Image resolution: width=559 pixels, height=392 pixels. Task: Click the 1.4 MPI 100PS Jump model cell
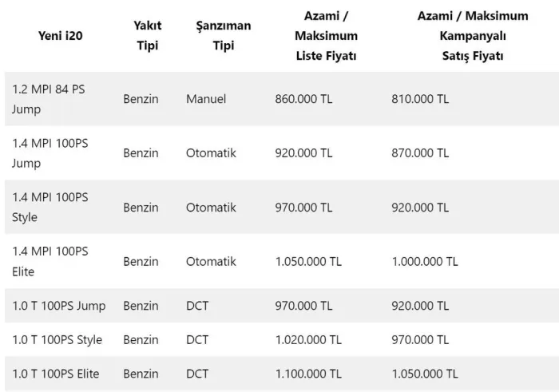click(x=50, y=153)
